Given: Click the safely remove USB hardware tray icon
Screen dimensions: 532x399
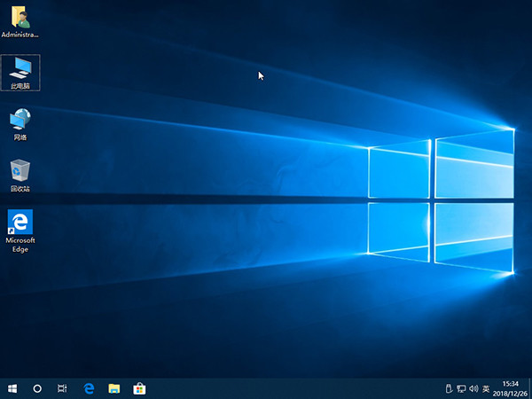Looking at the screenshot, I should (449, 388).
